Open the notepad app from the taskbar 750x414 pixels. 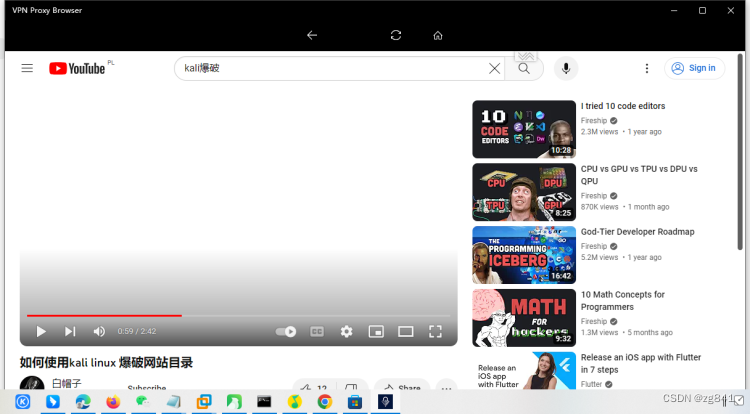click(173, 402)
